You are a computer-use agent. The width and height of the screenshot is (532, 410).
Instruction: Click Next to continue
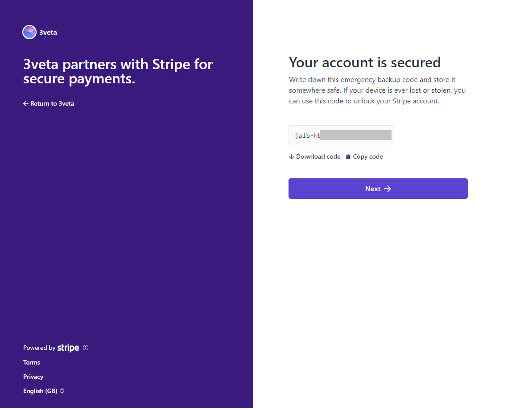tap(378, 189)
